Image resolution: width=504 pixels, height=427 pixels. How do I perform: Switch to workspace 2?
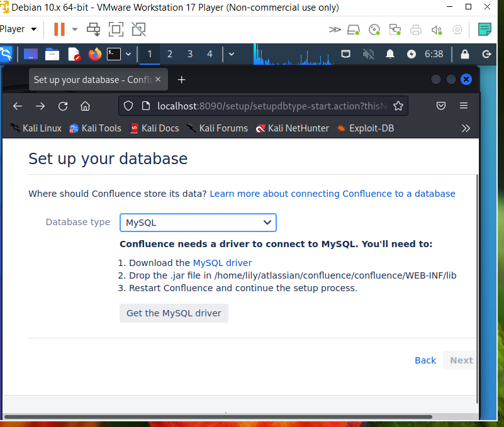[170, 54]
